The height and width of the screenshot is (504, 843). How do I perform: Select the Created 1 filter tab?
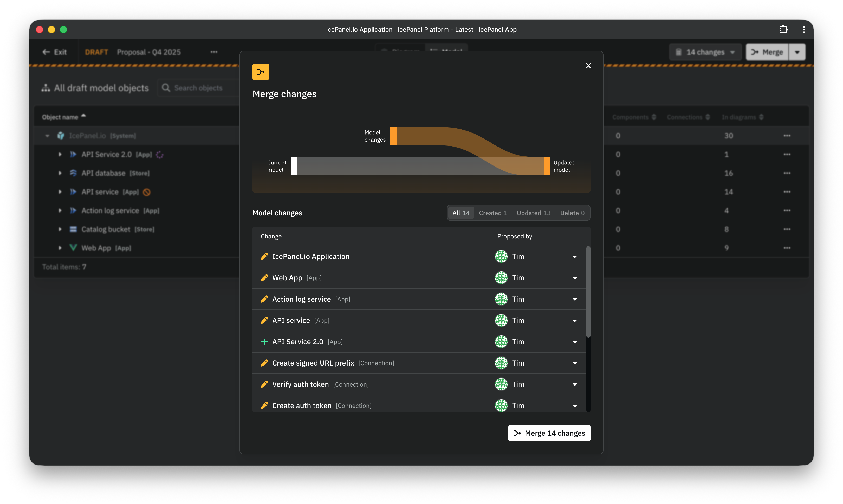coord(493,213)
